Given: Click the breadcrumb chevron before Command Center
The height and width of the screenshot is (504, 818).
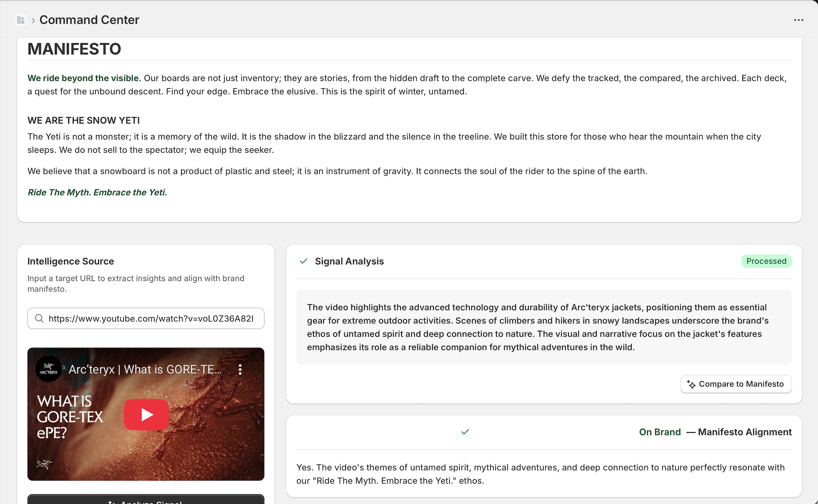Looking at the screenshot, I should [33, 20].
